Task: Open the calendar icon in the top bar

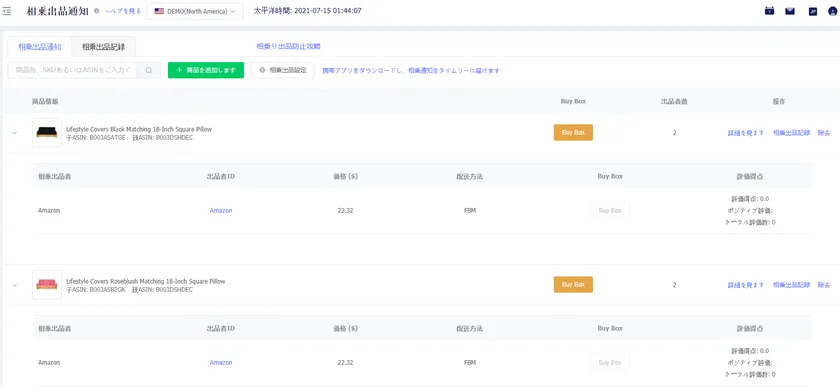Action: (769, 11)
